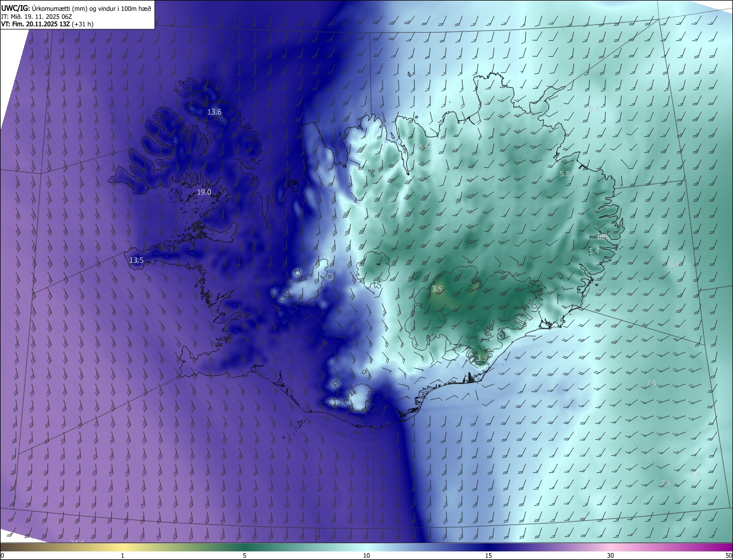Click the 5 tick on the color scale
This screenshot has width=733, height=560.
tap(245, 555)
